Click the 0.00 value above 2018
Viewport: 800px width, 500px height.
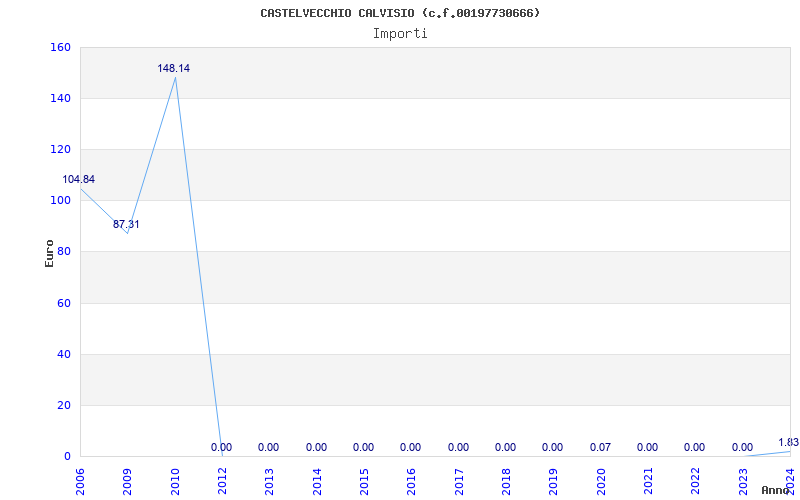click(x=506, y=447)
